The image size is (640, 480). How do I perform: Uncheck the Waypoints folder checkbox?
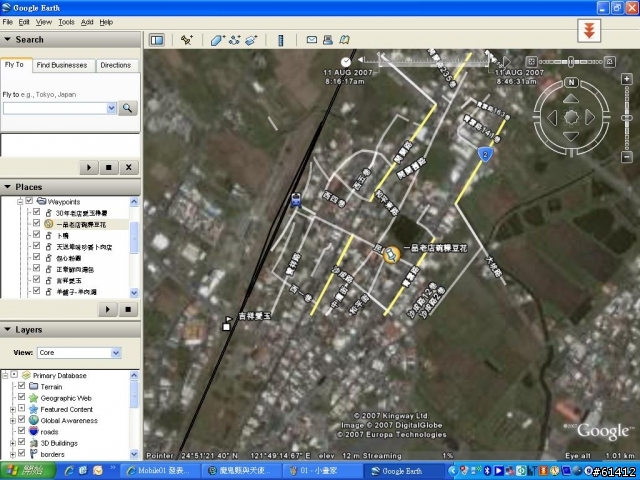tap(29, 201)
